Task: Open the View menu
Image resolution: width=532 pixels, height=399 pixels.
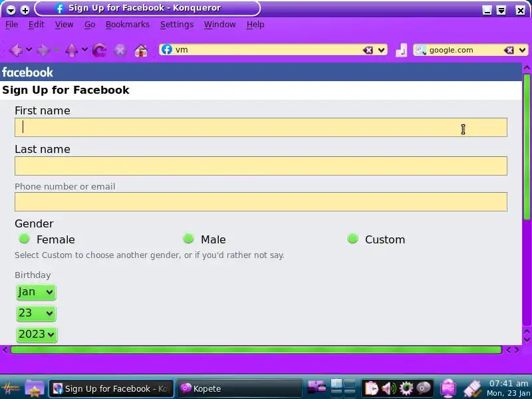Action: pyautogui.click(x=64, y=25)
